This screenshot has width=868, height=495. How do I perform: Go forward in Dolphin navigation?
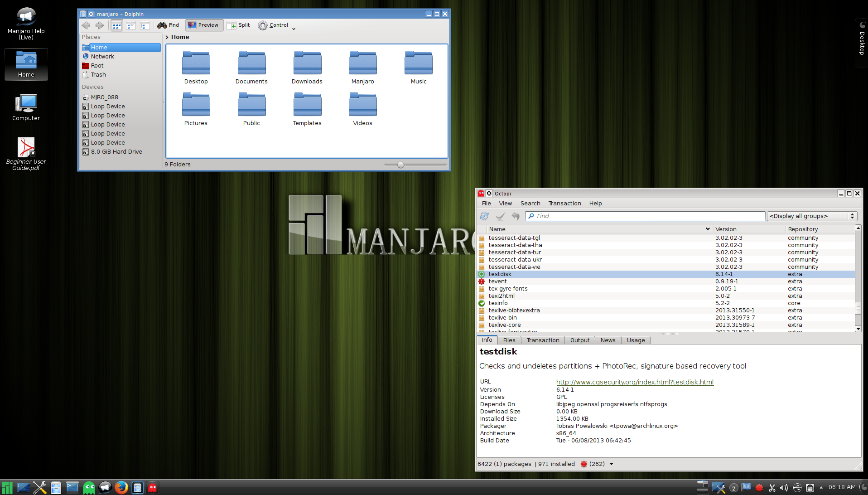[100, 25]
